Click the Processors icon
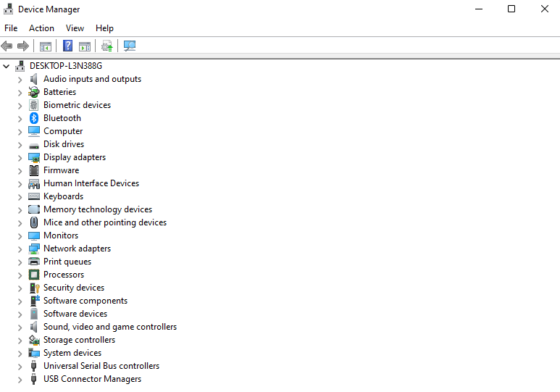This screenshot has height=392, width=560. [x=34, y=275]
